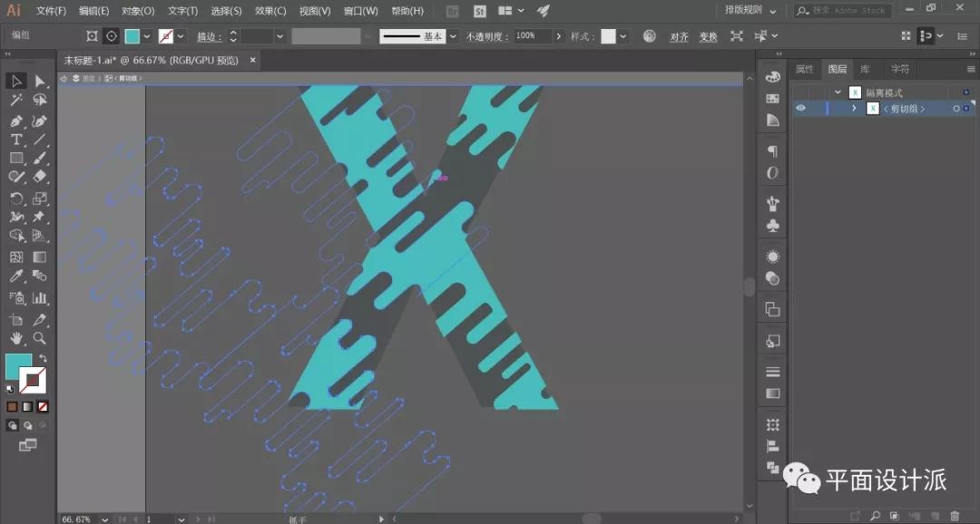Viewport: 980px width, 524px height.
Task: Click the 变换 link in control bar
Action: (x=708, y=37)
